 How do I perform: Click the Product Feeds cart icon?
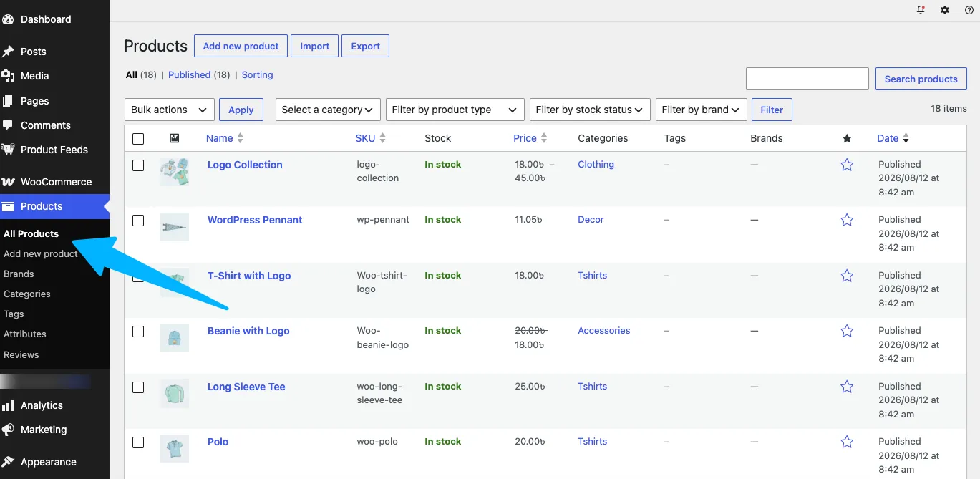[x=8, y=150]
